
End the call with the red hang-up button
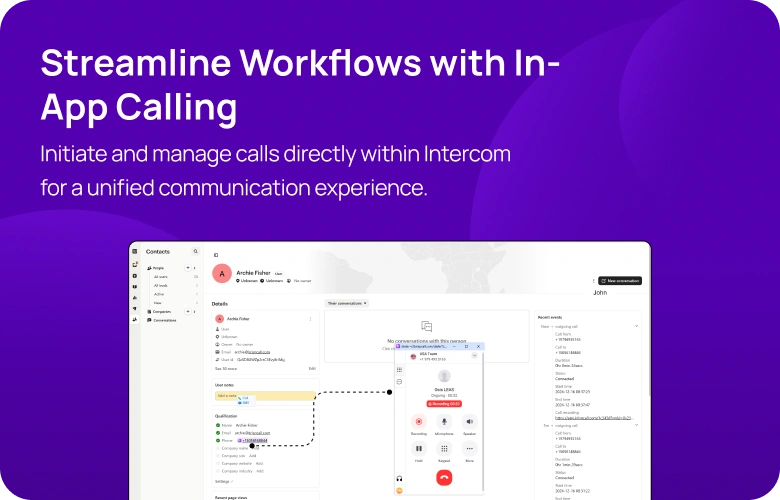click(444, 478)
